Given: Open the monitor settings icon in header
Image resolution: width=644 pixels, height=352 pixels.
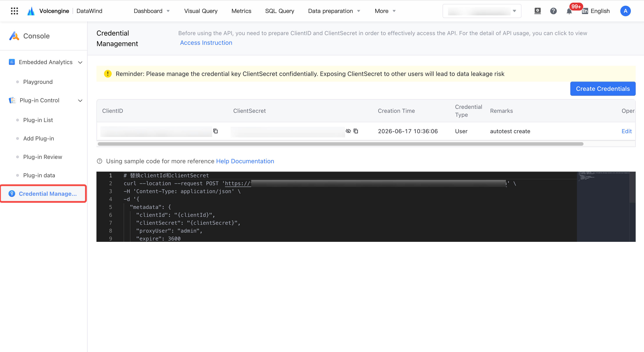Looking at the screenshot, I should pos(537,11).
